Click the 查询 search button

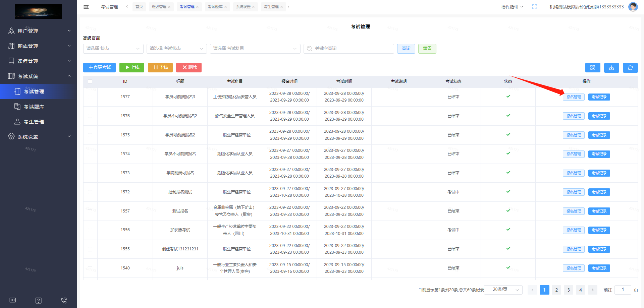point(406,49)
